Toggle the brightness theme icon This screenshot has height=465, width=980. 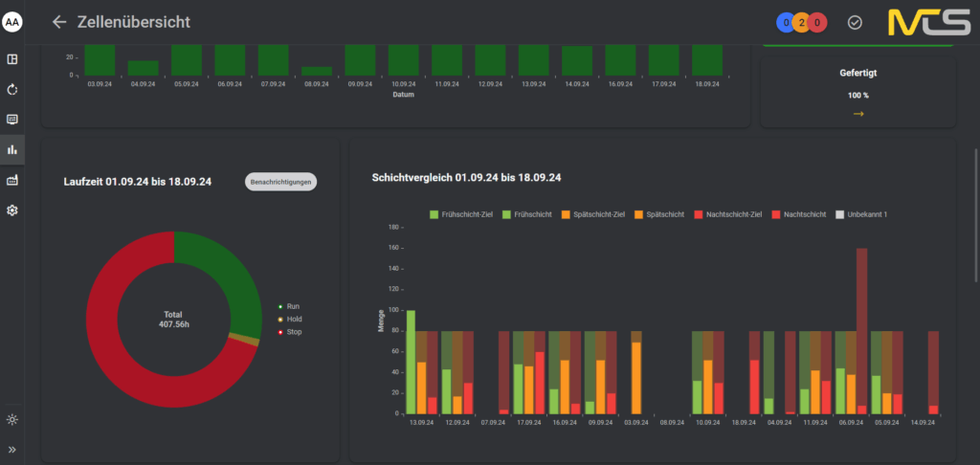tap(12, 419)
